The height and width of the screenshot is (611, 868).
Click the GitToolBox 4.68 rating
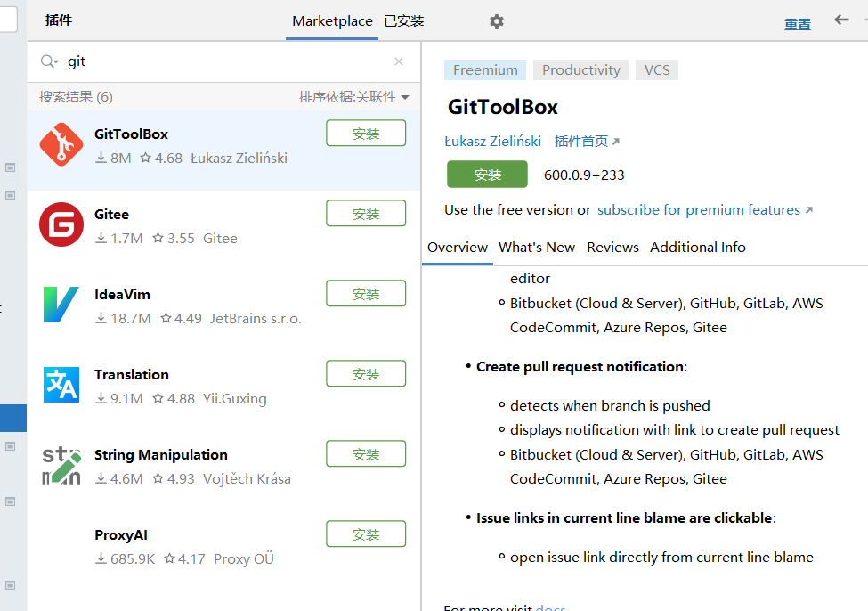point(161,158)
